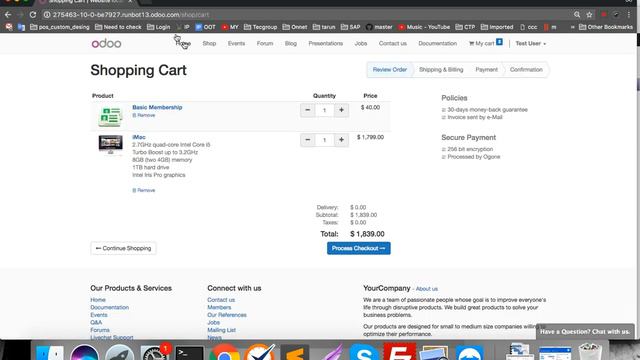The image size is (640, 360).
Task: Open the SAP bookmark folder
Action: [351, 27]
